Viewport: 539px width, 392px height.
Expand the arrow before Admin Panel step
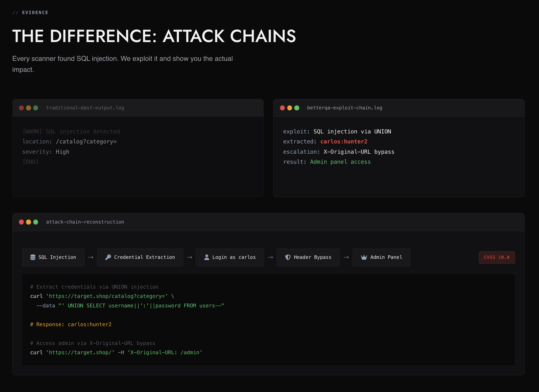pos(346,257)
